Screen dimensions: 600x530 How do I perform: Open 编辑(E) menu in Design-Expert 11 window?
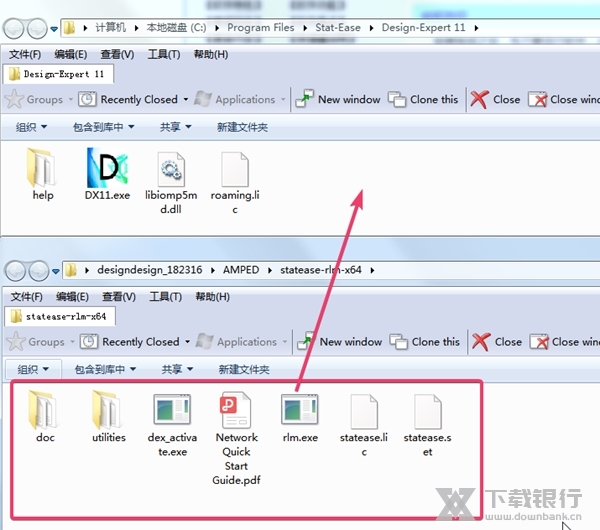coord(70,55)
